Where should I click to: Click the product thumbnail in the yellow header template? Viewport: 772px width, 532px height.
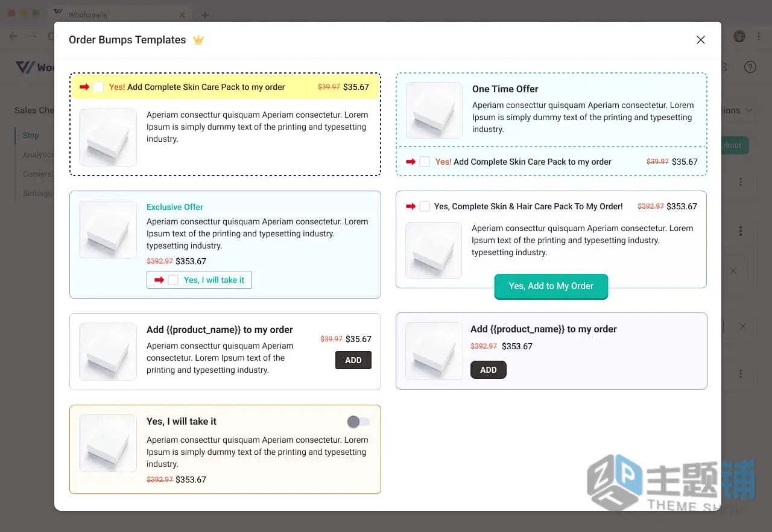108,138
